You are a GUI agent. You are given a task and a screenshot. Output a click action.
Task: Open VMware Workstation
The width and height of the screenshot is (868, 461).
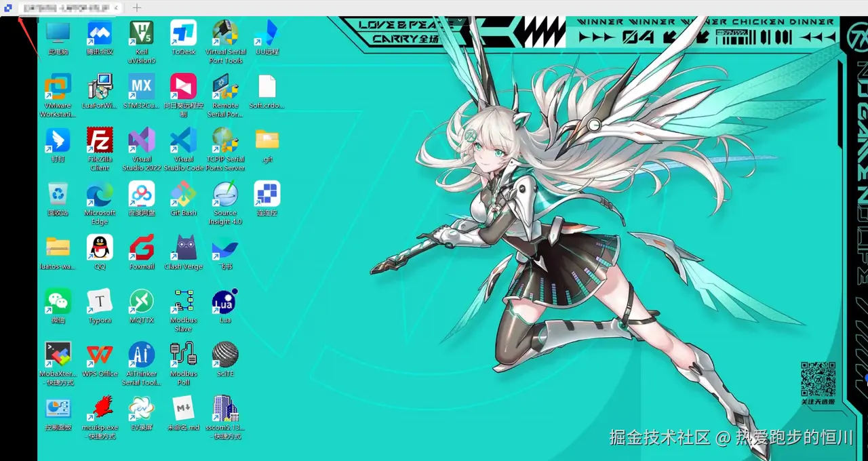pos(58,87)
